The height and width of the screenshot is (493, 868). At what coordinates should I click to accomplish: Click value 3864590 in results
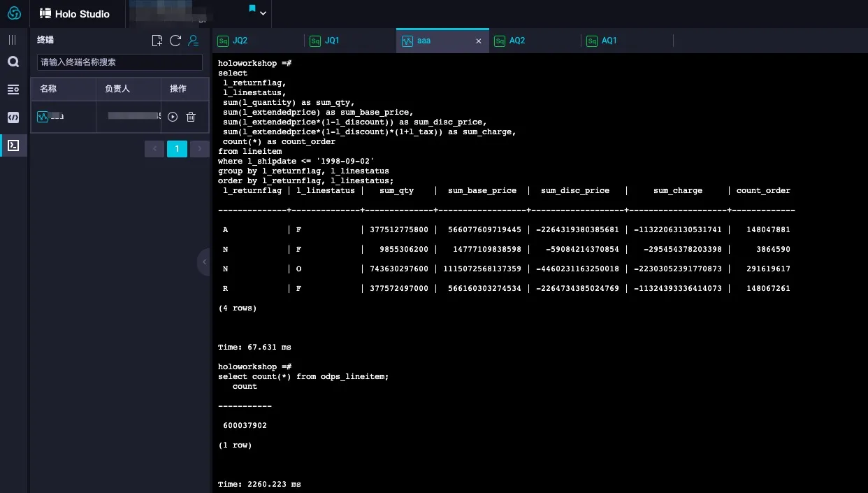773,249
